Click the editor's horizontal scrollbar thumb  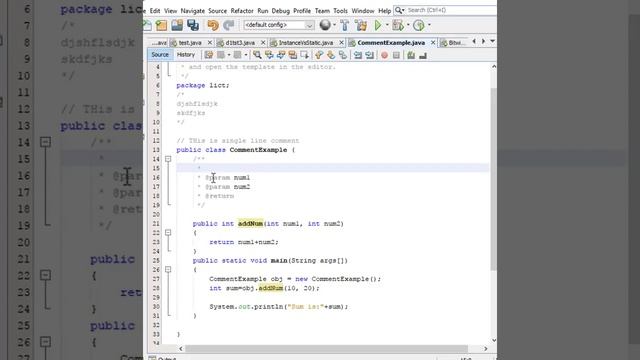pos(327,349)
